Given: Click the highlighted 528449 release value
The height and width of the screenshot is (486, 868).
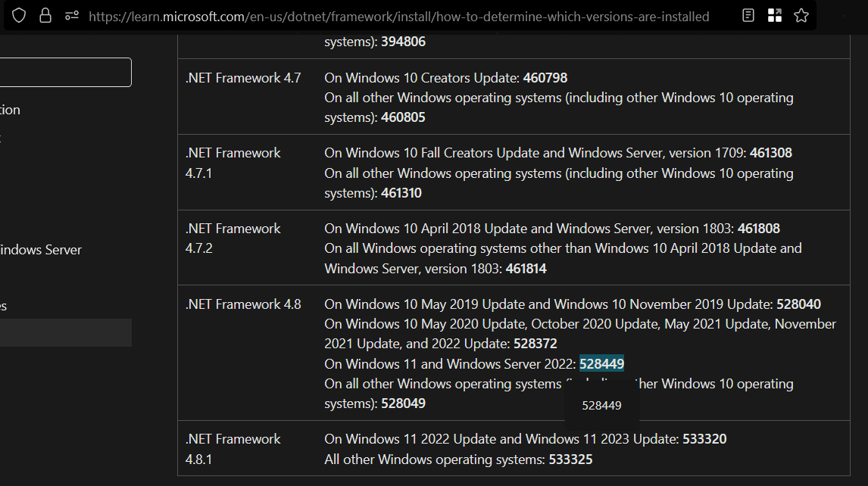Looking at the screenshot, I should pos(601,364).
